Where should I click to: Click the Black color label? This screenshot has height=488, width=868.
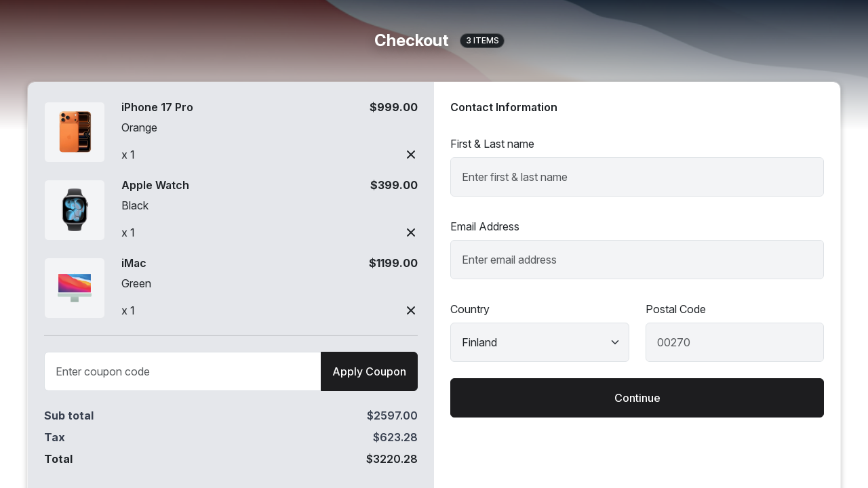pos(135,205)
